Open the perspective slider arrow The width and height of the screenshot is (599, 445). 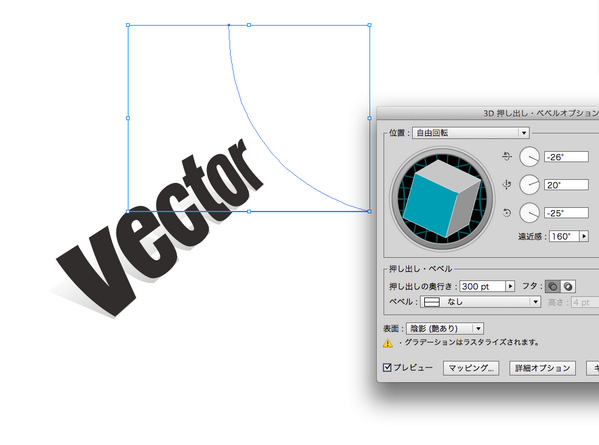point(584,236)
